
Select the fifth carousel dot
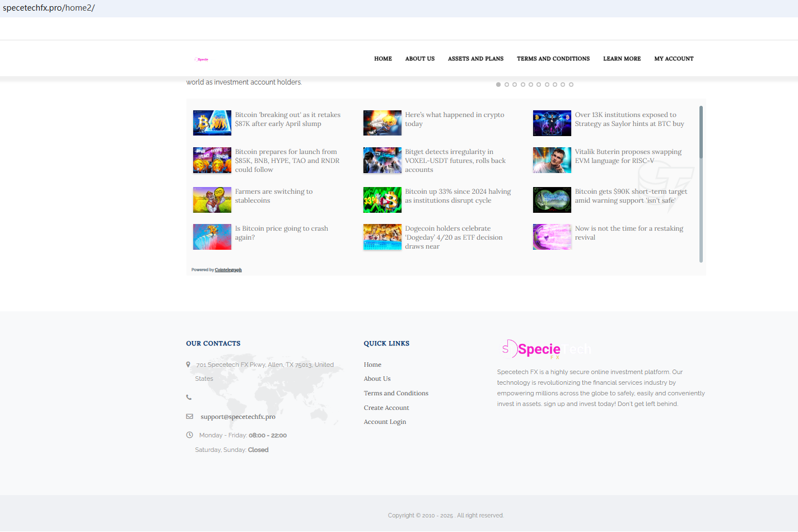531,85
